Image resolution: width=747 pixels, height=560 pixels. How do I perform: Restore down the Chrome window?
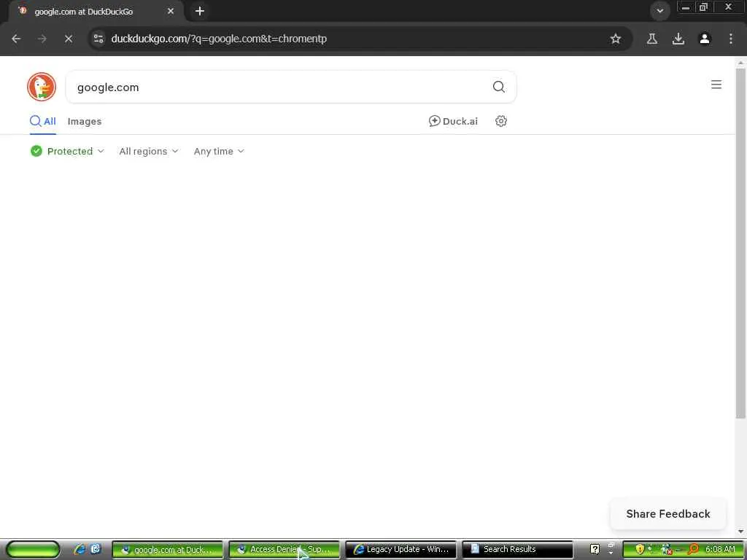(x=703, y=7)
